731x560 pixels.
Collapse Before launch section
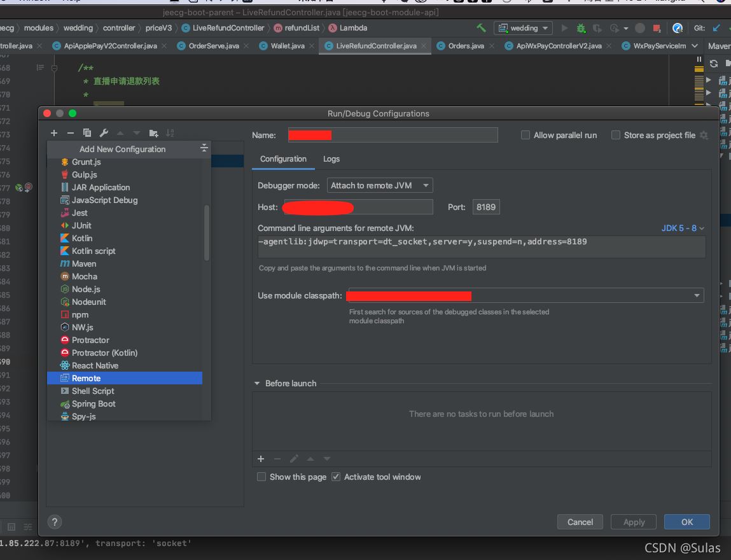[257, 383]
